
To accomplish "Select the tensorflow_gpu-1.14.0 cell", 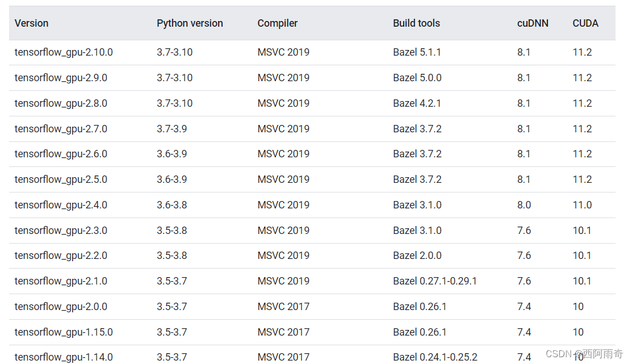I will tap(64, 357).
